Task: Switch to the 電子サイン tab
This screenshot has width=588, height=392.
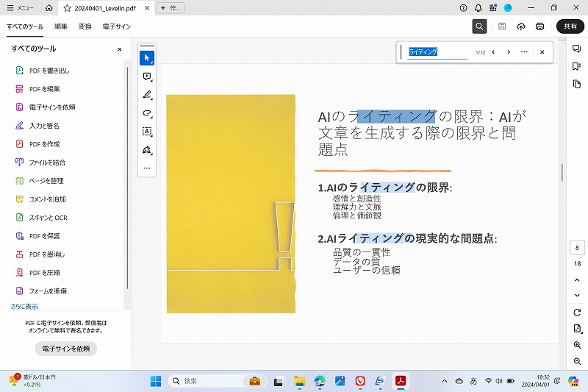Action: (116, 26)
